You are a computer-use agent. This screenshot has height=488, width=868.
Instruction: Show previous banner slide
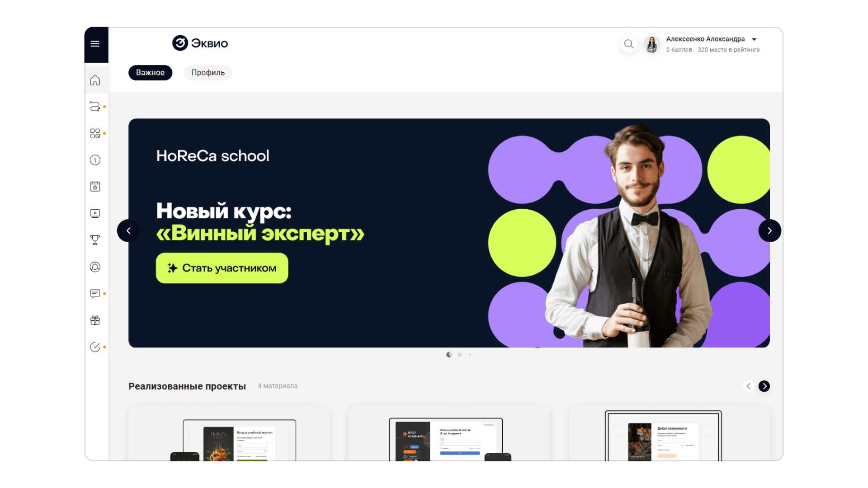(x=128, y=231)
